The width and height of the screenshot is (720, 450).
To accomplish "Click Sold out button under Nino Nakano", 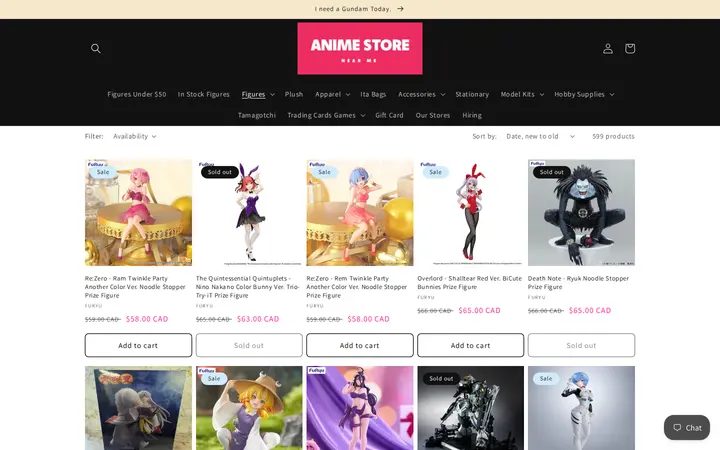I will tap(249, 345).
